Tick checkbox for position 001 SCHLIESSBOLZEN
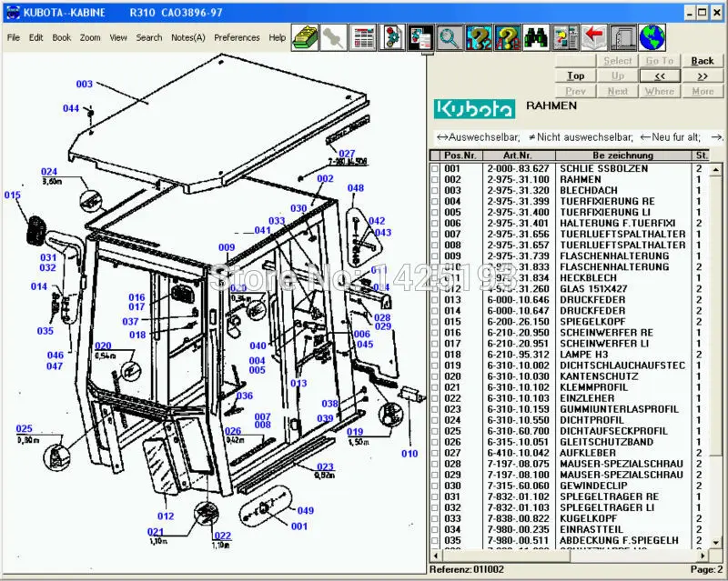The image size is (728, 581). [x=435, y=168]
